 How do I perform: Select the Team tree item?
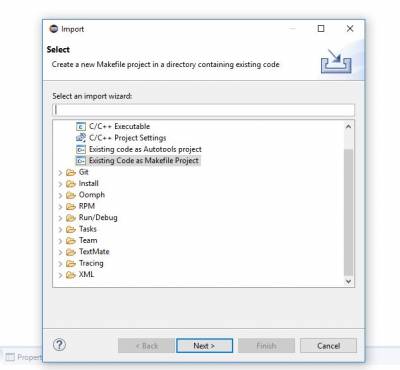pos(88,240)
